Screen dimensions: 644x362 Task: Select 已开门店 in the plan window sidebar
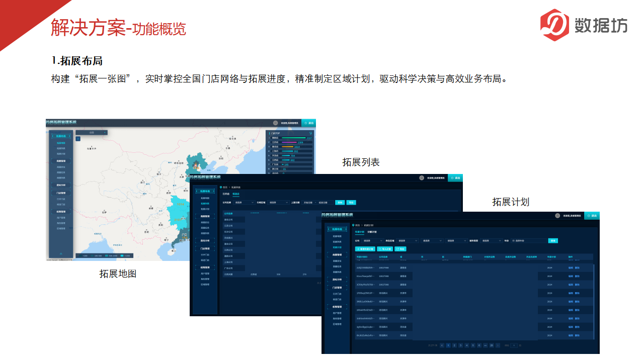click(x=337, y=294)
